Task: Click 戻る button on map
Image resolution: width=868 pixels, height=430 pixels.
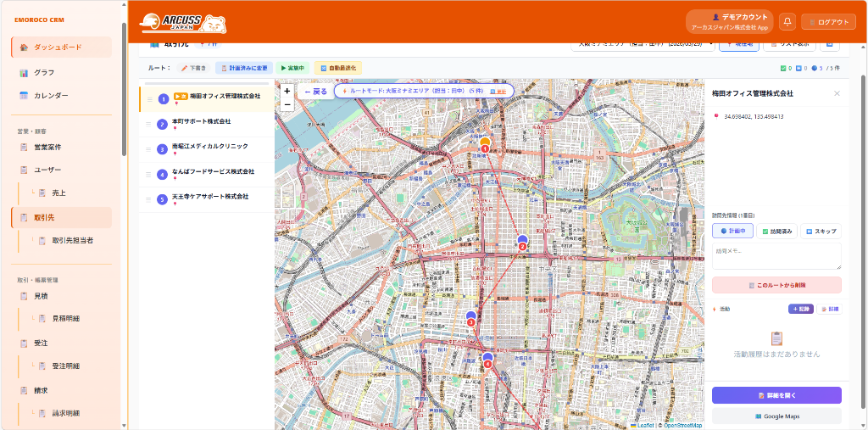Action: (x=315, y=92)
